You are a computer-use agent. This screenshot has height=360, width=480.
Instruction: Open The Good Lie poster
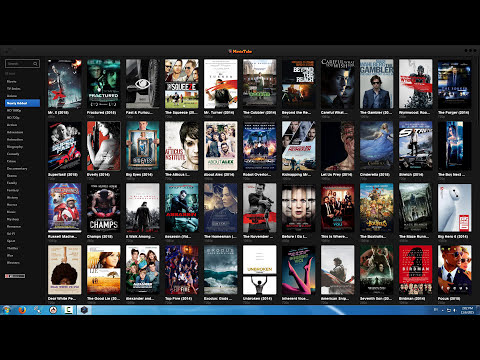104,270
